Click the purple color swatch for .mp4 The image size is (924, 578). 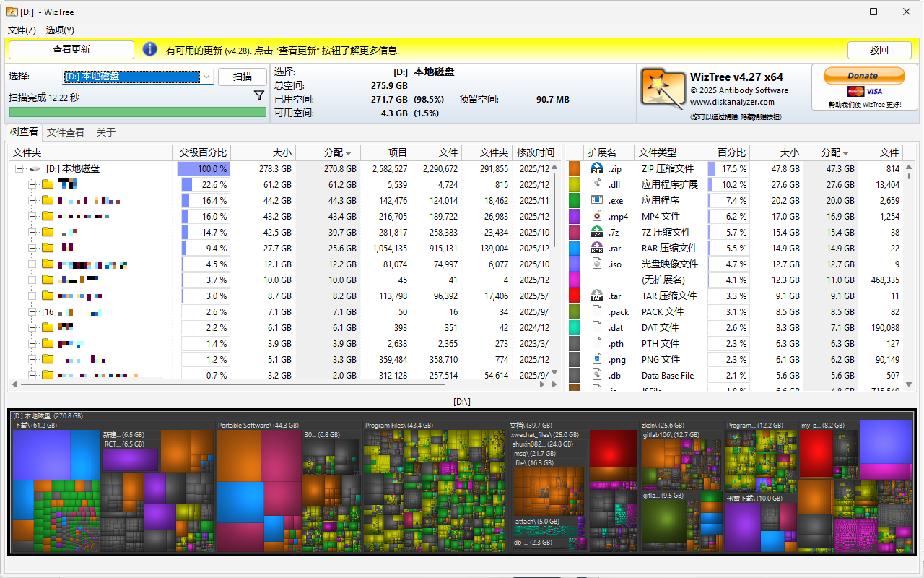click(575, 216)
